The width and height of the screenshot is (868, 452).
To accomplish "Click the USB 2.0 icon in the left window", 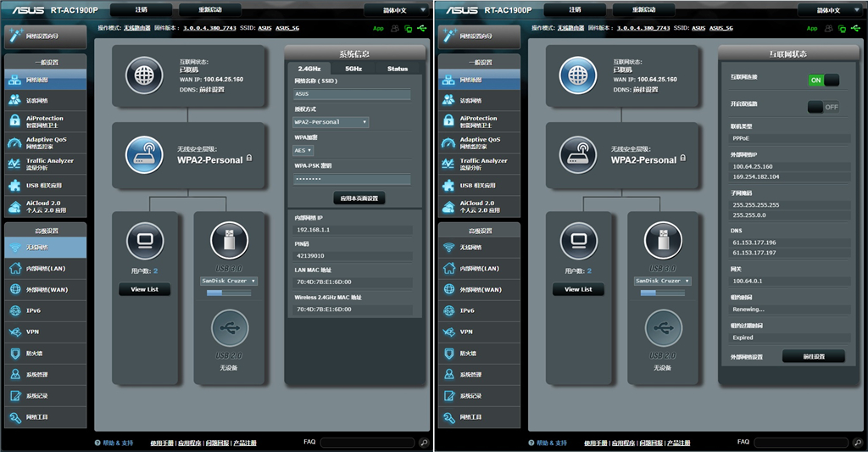I will pos(230,329).
